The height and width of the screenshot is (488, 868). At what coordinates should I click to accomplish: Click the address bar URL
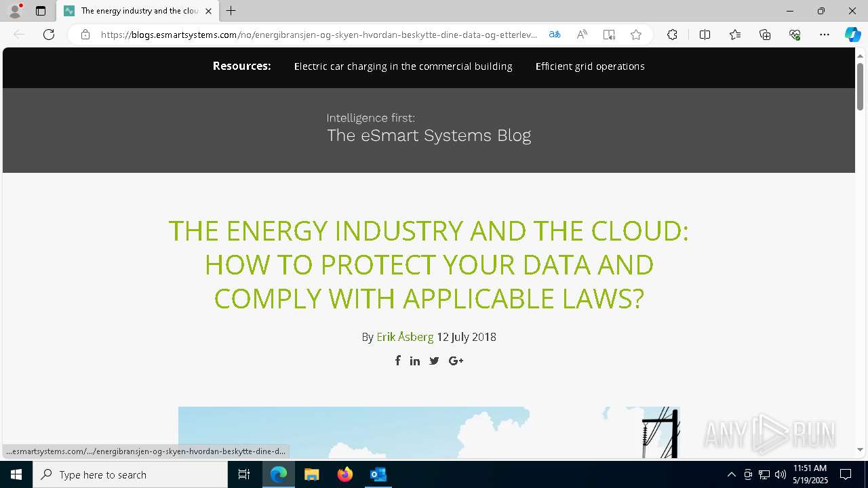[319, 35]
